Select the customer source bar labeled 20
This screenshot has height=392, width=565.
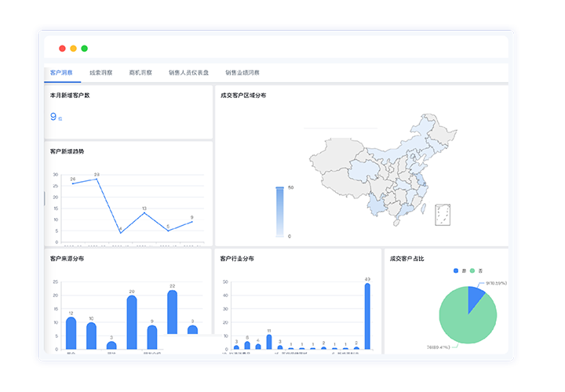(132, 321)
